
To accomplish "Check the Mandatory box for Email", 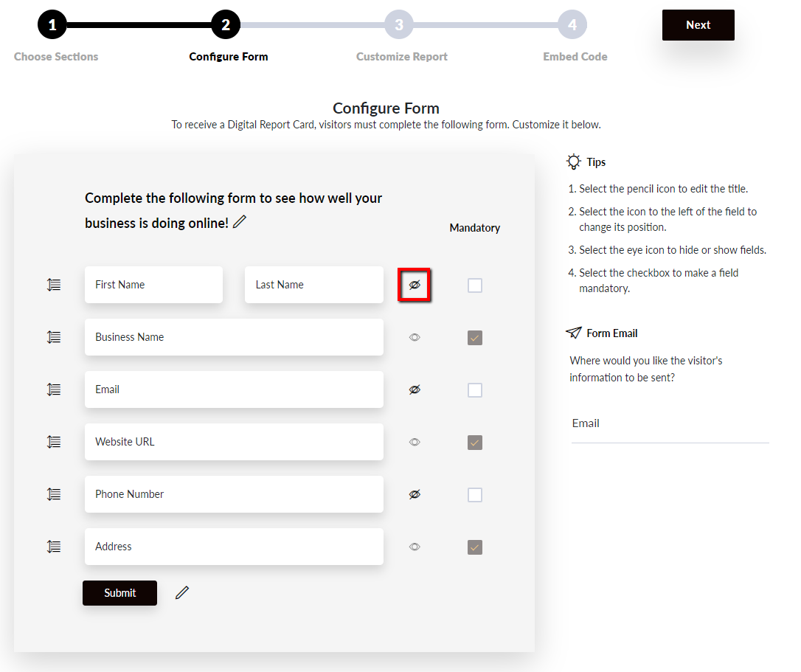I will tap(475, 390).
